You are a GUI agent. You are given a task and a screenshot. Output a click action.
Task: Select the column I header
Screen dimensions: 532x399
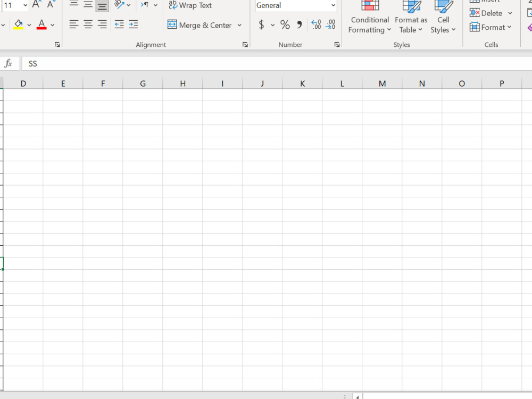[x=222, y=84]
